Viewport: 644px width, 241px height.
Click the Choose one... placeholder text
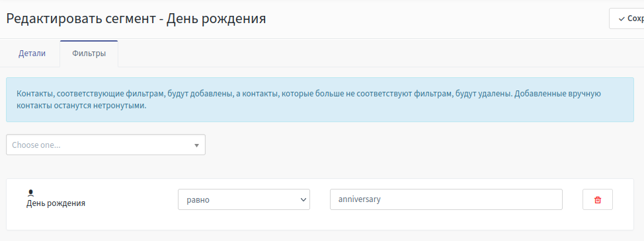pyautogui.click(x=36, y=145)
